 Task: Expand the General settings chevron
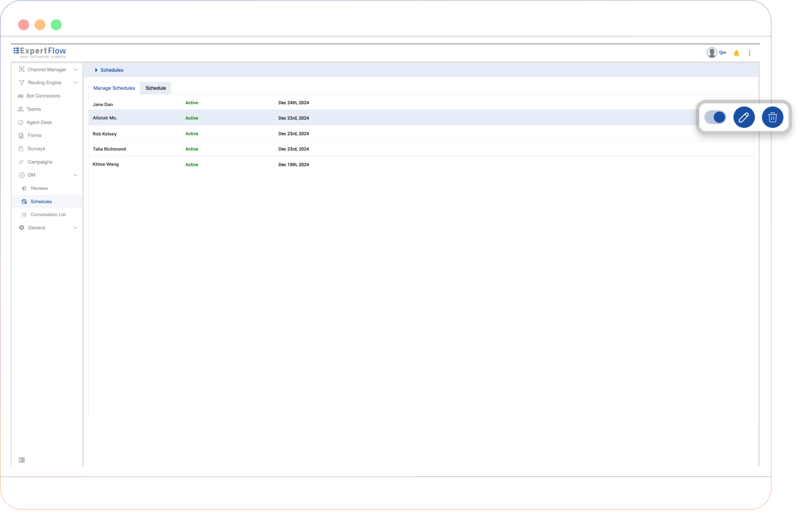click(x=75, y=228)
